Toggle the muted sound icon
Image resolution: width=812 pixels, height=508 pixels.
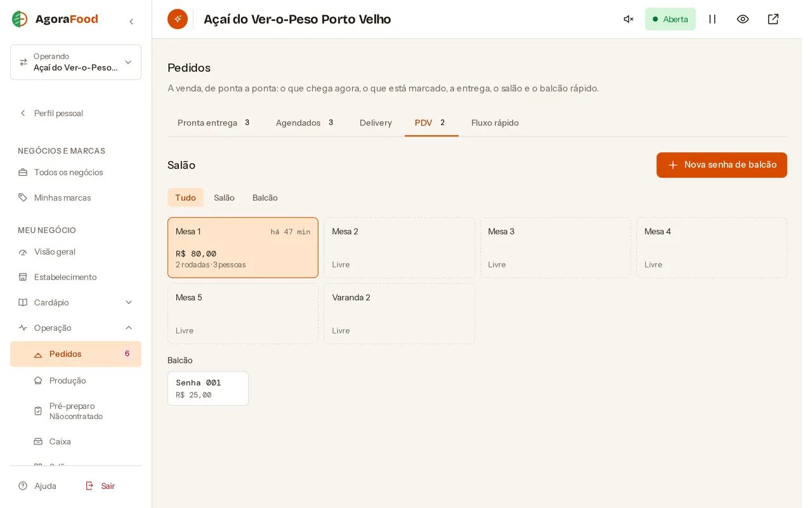pyautogui.click(x=629, y=19)
